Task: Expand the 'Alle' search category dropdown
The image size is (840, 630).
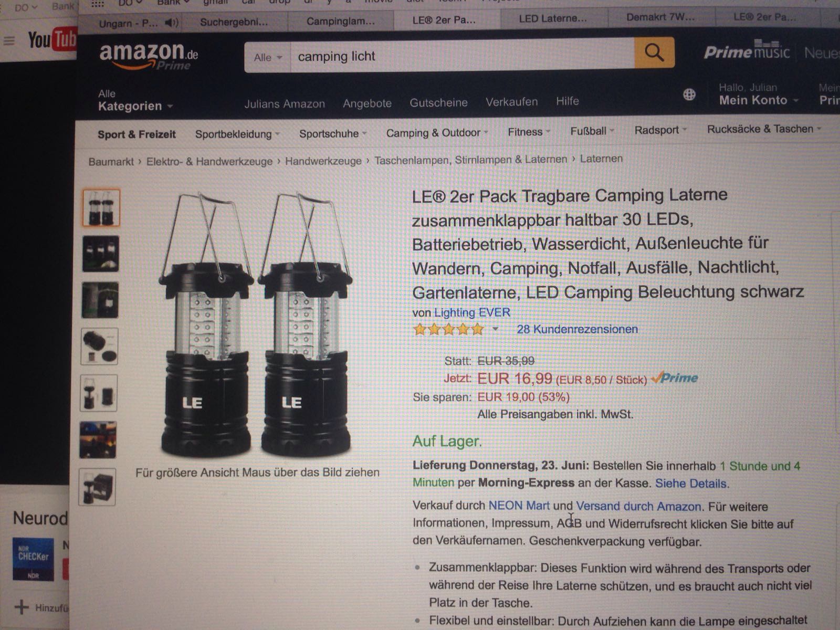Action: (268, 57)
